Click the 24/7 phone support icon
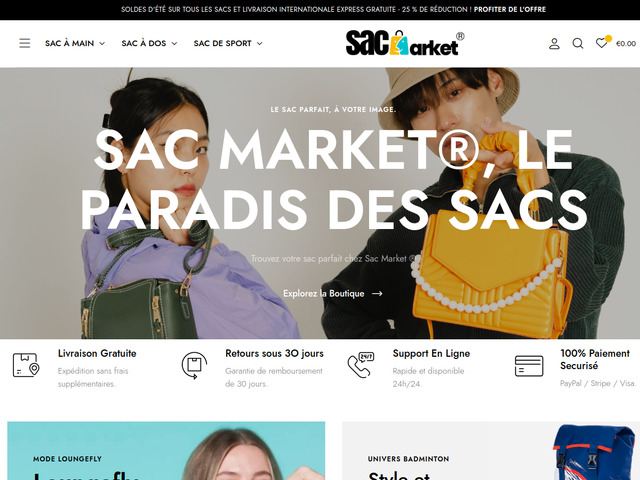The width and height of the screenshot is (640, 480). coord(361,365)
